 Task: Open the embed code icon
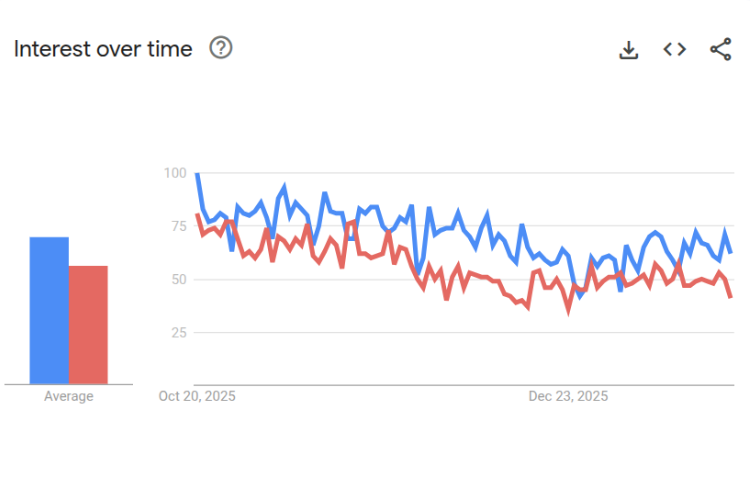click(675, 49)
